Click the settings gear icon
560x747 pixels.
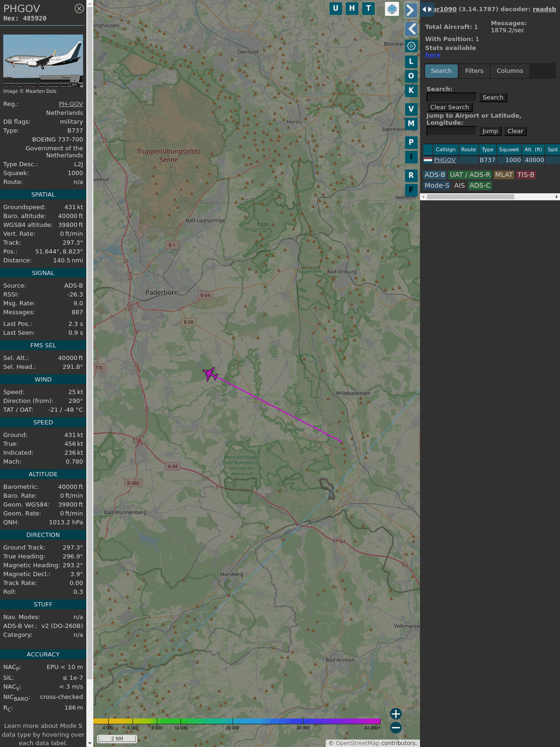411,46
